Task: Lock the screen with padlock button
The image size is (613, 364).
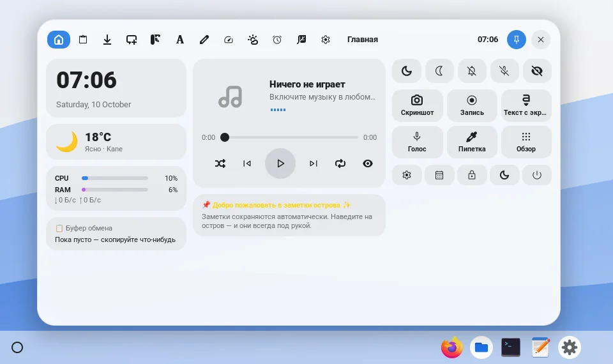Action: tap(472, 175)
